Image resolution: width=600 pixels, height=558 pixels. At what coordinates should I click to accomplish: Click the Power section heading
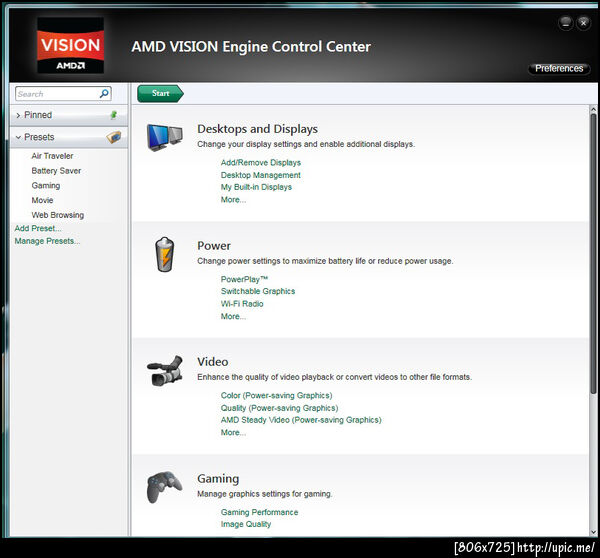[214, 246]
